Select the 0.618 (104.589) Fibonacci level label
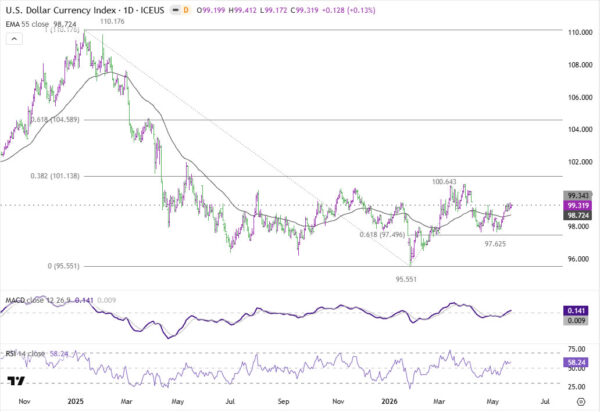This screenshot has width=600, height=412. [55, 120]
